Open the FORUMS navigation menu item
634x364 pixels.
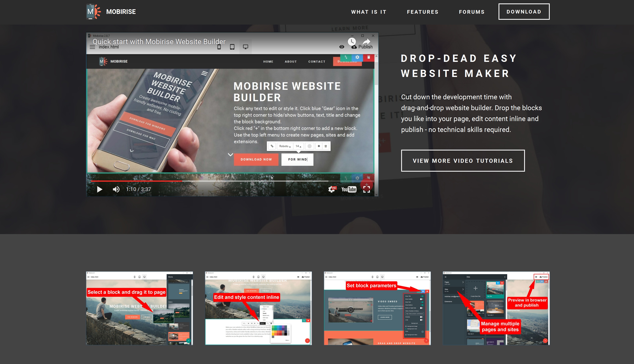click(472, 12)
